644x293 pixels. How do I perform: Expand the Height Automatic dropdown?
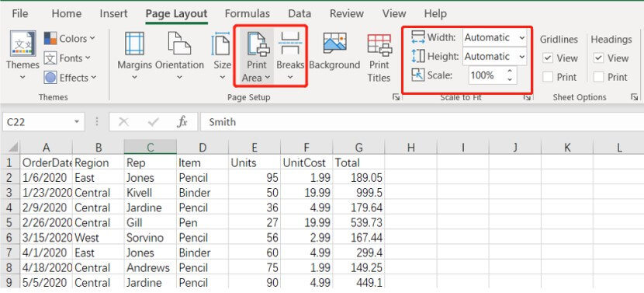point(521,57)
